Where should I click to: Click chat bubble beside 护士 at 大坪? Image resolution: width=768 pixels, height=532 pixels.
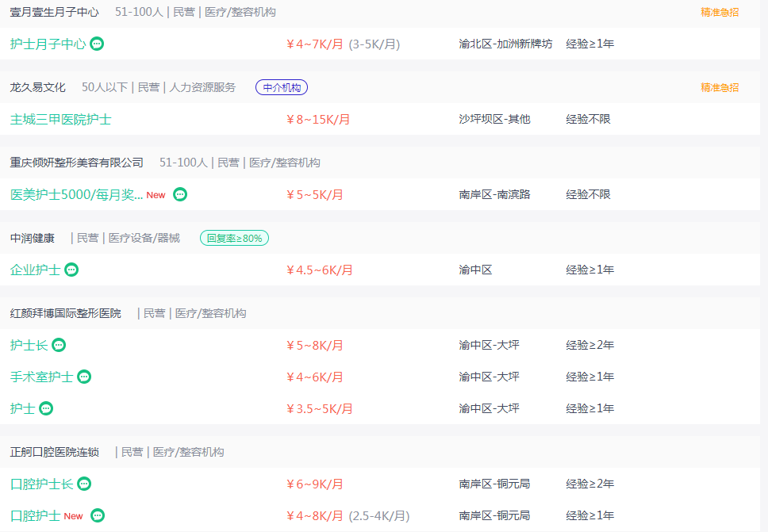tap(46, 408)
